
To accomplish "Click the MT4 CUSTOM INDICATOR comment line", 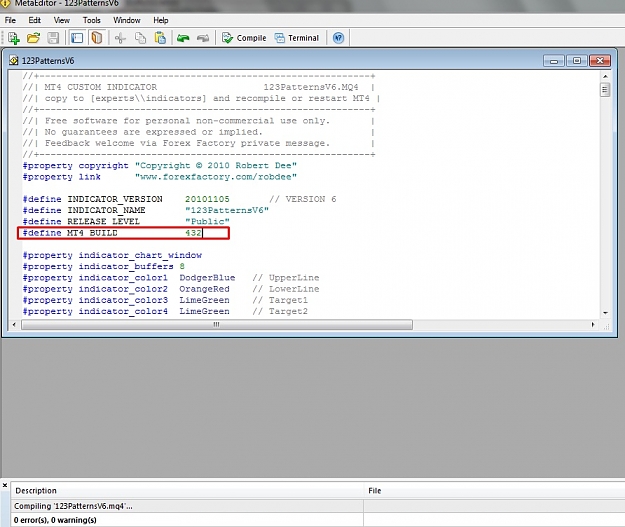I will click(x=199, y=87).
